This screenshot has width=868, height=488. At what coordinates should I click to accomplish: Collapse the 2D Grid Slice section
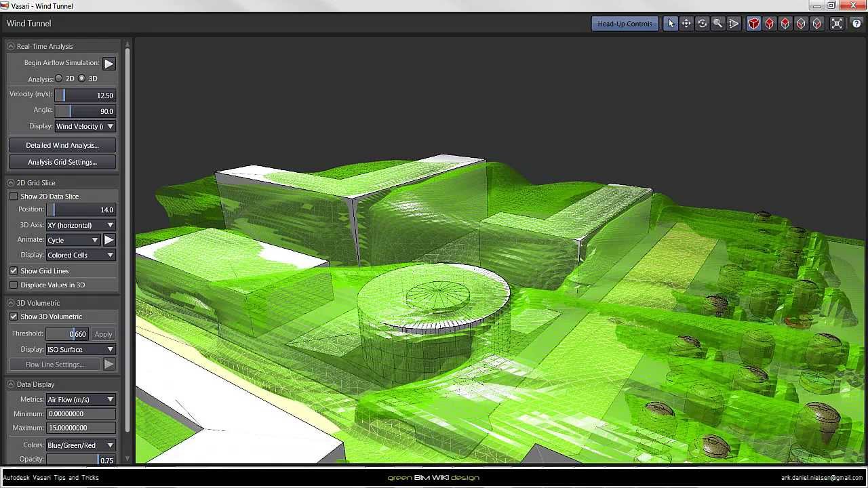point(11,182)
